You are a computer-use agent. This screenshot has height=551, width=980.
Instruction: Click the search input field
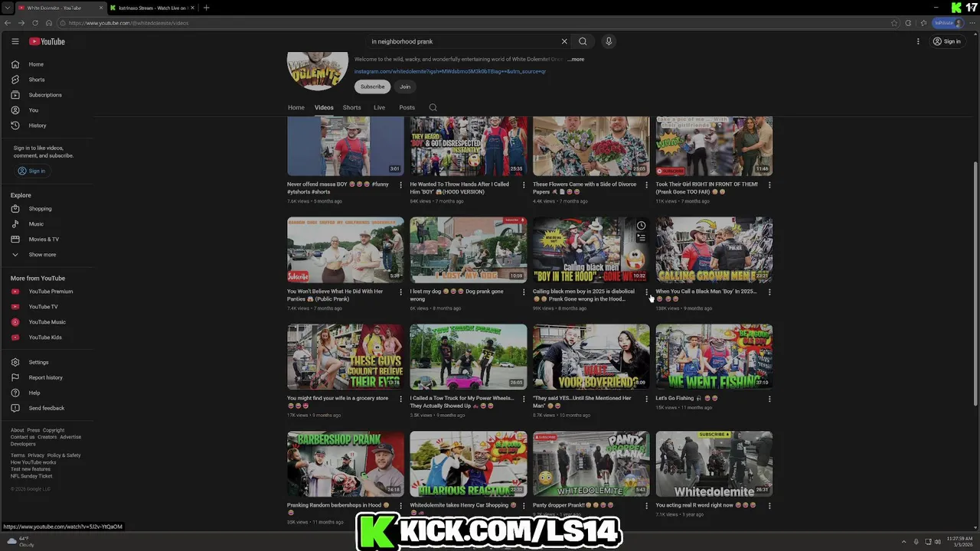[463, 41]
